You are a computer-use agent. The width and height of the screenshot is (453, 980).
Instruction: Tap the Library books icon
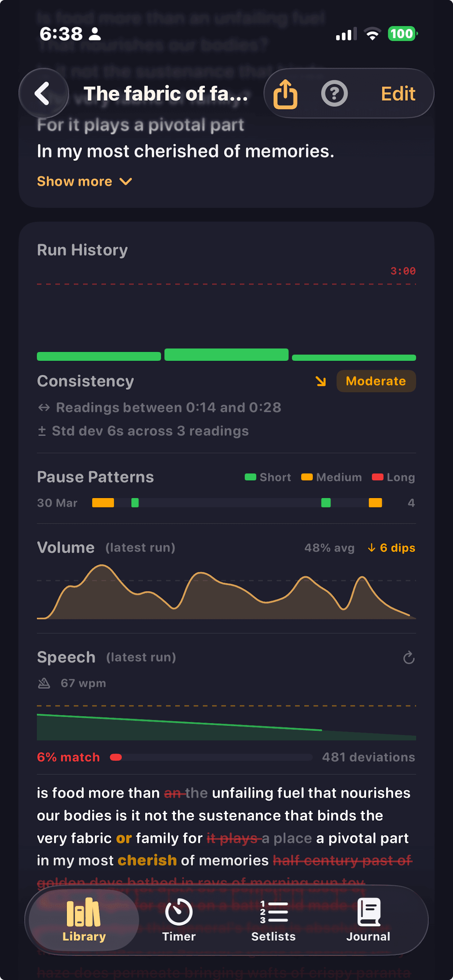coord(84,912)
